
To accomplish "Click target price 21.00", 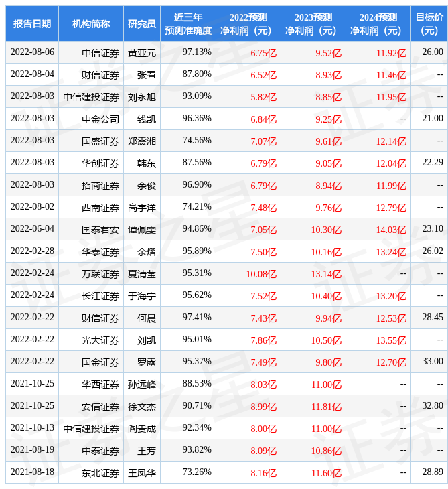I will [433, 118].
